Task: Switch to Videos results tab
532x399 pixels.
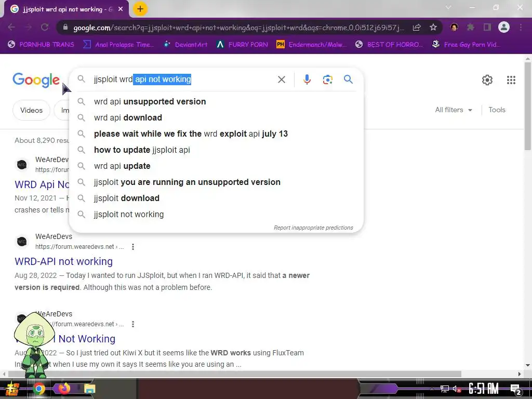Action: [x=31, y=110]
